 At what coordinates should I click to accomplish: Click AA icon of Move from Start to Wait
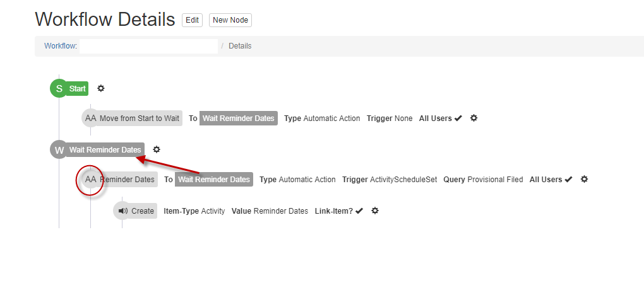coord(90,118)
